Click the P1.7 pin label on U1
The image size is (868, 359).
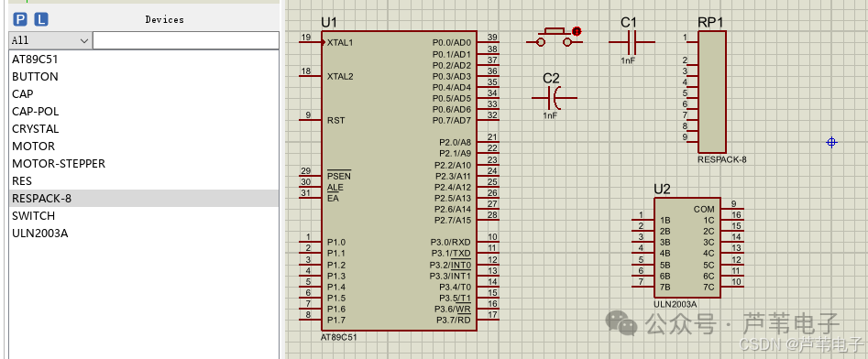336,320
